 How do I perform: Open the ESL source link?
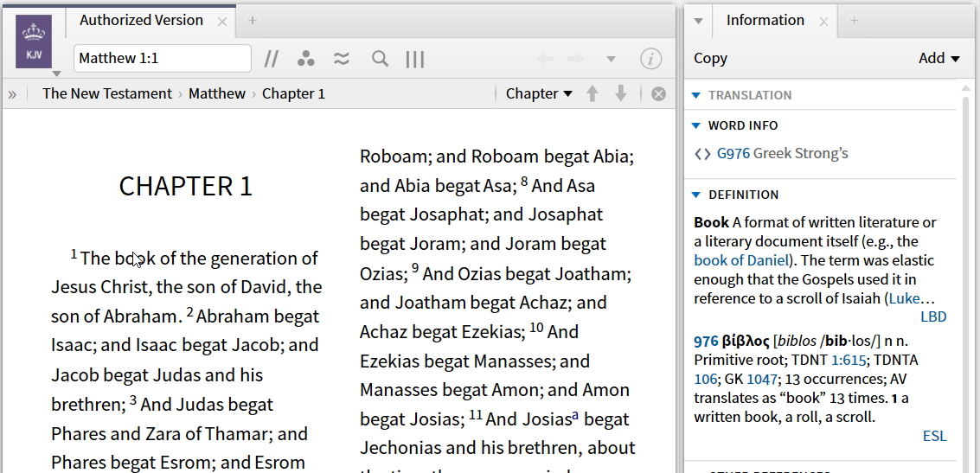point(934,436)
